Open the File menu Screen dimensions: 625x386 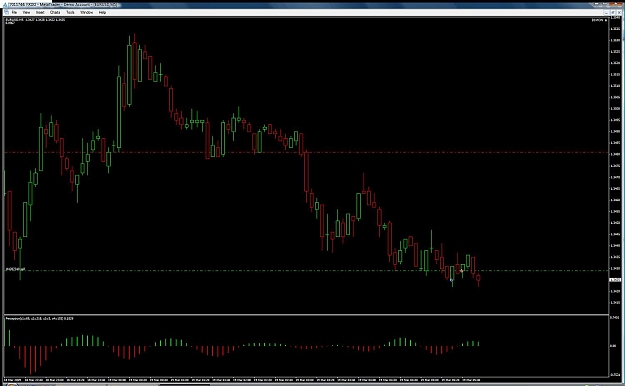pyautogui.click(x=14, y=12)
